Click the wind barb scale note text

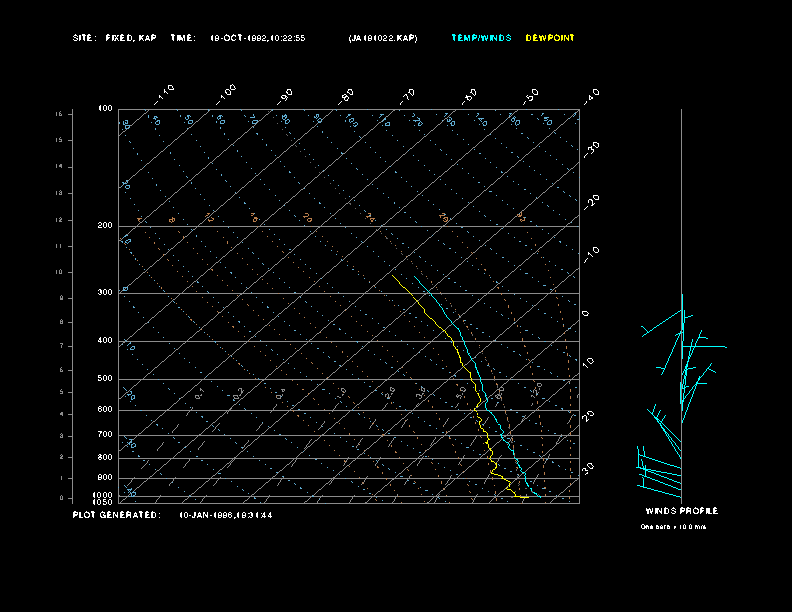tap(680, 526)
